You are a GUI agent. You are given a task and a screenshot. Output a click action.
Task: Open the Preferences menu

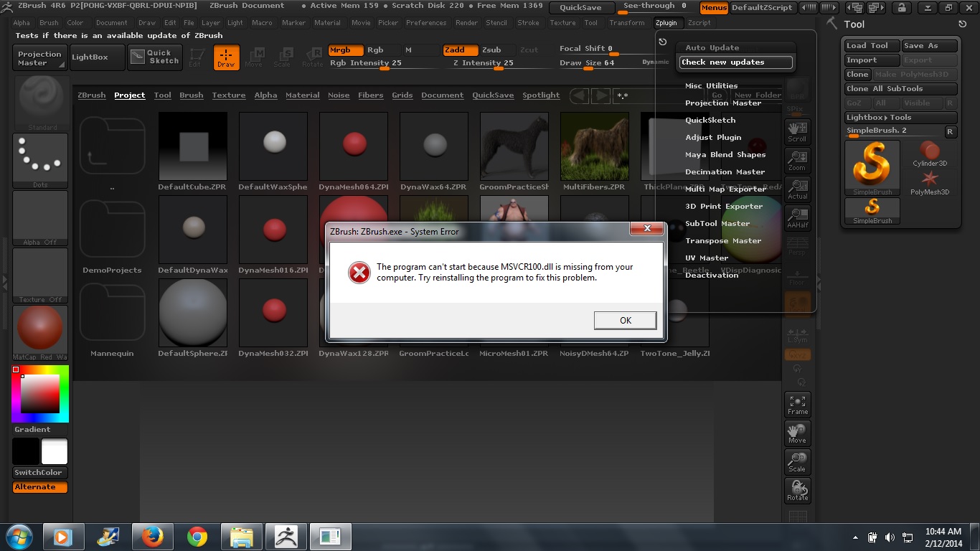[426, 23]
